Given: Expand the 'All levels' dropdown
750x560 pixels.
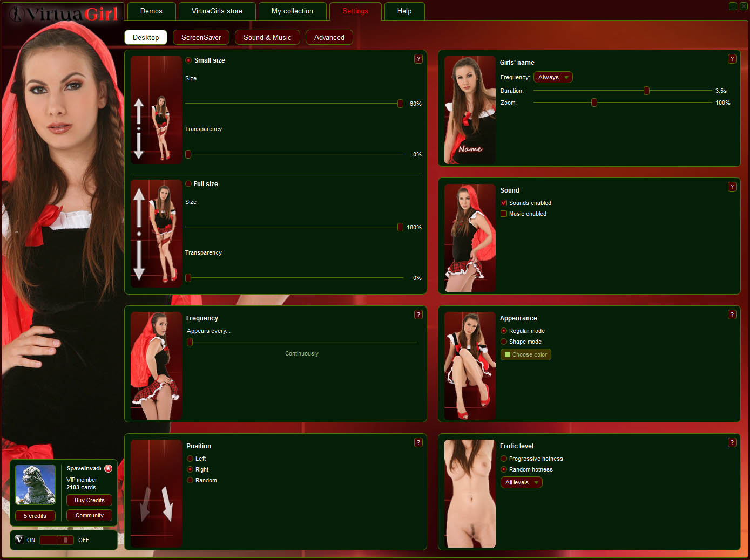Looking at the screenshot, I should (521, 483).
